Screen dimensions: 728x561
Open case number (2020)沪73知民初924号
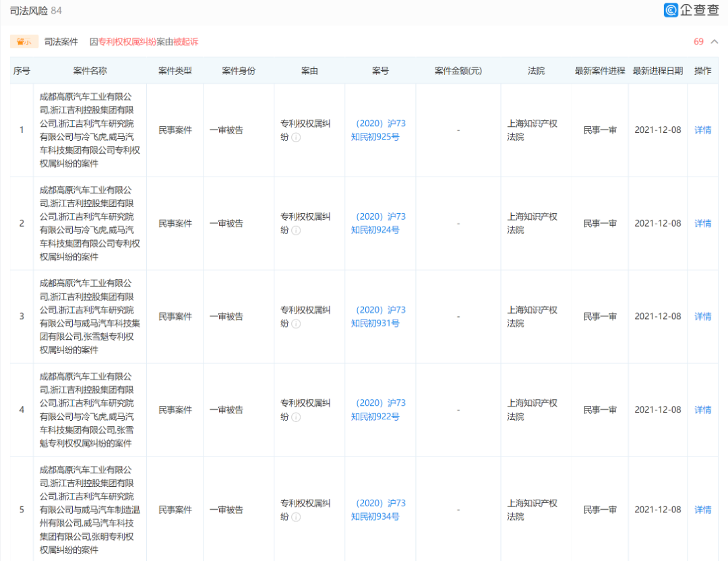[378, 223]
